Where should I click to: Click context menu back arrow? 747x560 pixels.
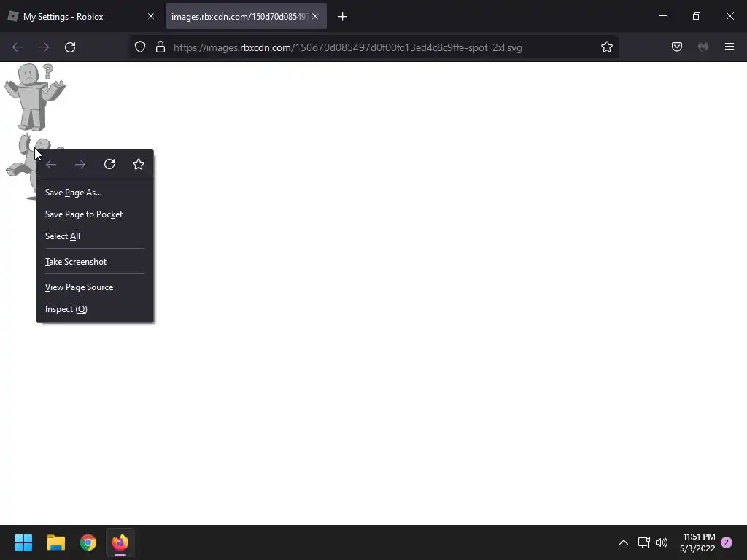pyautogui.click(x=51, y=164)
